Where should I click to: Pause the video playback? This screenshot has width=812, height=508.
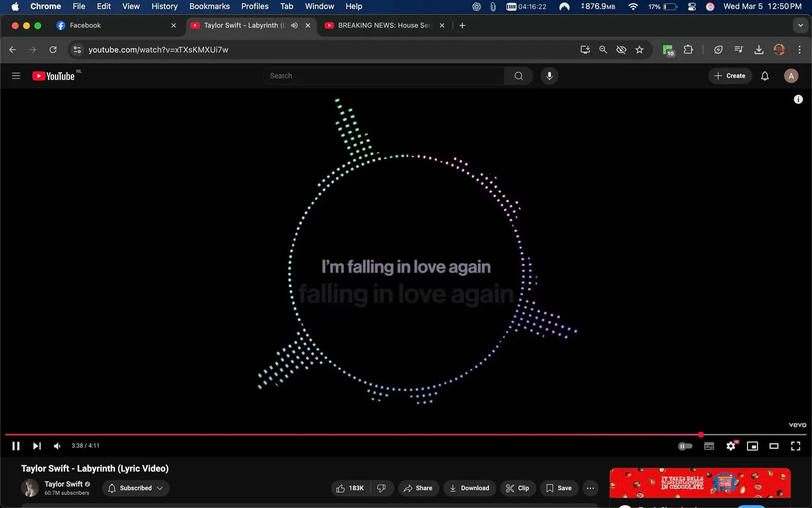[x=15, y=446]
